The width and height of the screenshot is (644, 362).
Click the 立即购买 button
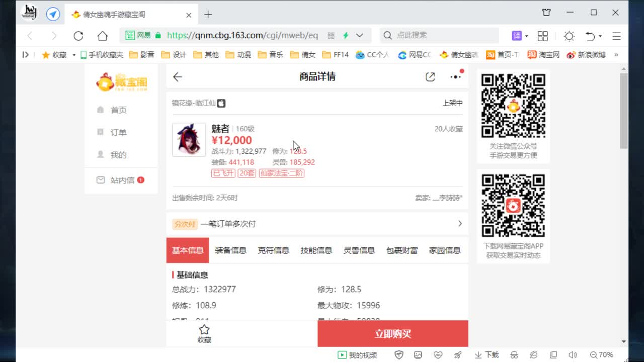pyautogui.click(x=393, y=334)
